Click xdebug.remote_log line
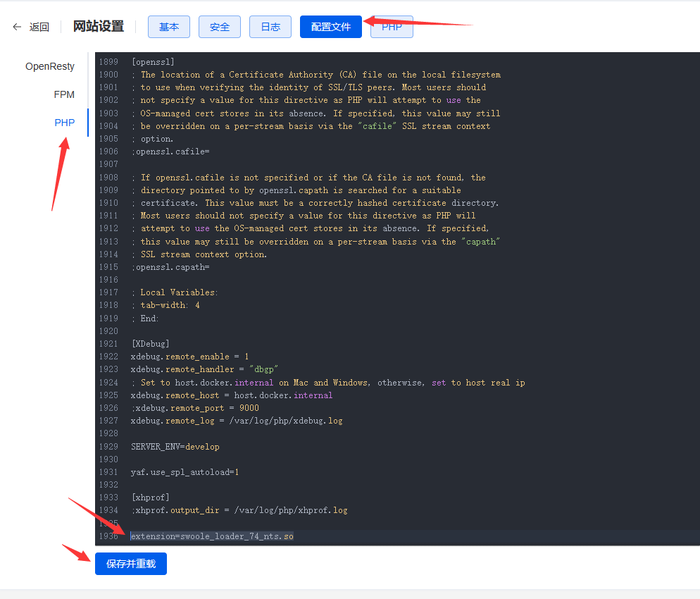700x599 pixels. [237, 421]
